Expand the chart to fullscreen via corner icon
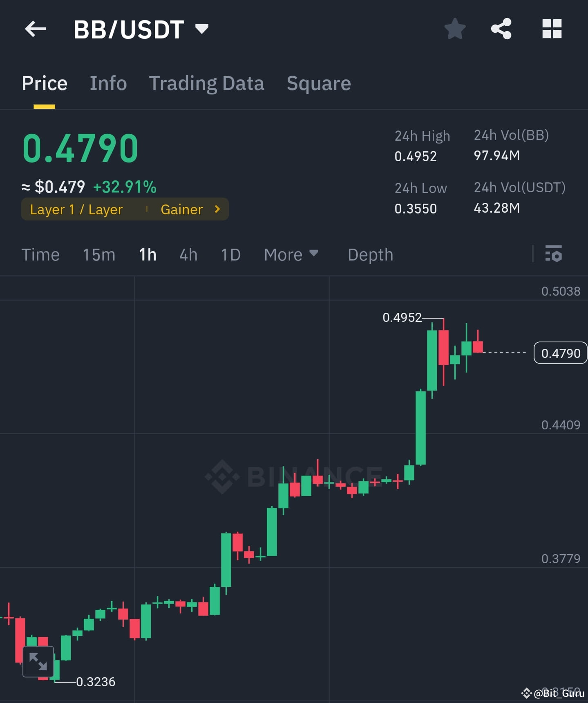The image size is (588, 703). [38, 661]
